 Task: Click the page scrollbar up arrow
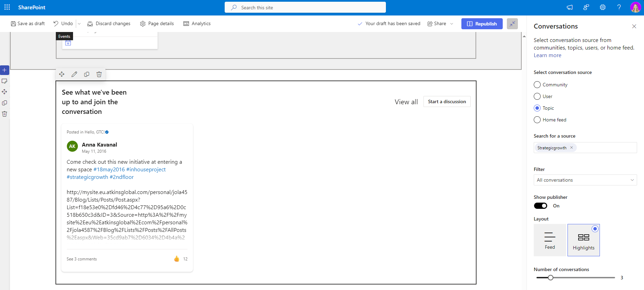[x=524, y=36]
